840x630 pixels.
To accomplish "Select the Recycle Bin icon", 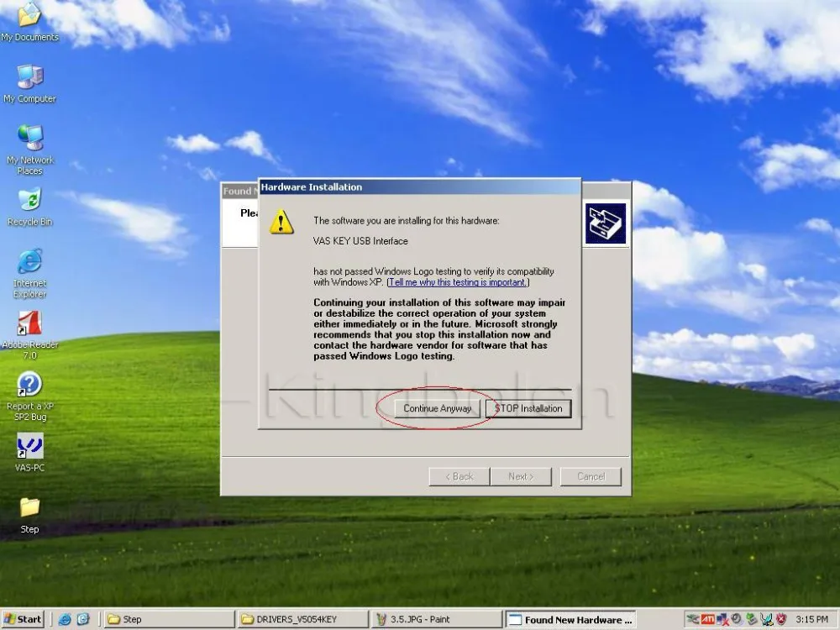I will (x=29, y=207).
